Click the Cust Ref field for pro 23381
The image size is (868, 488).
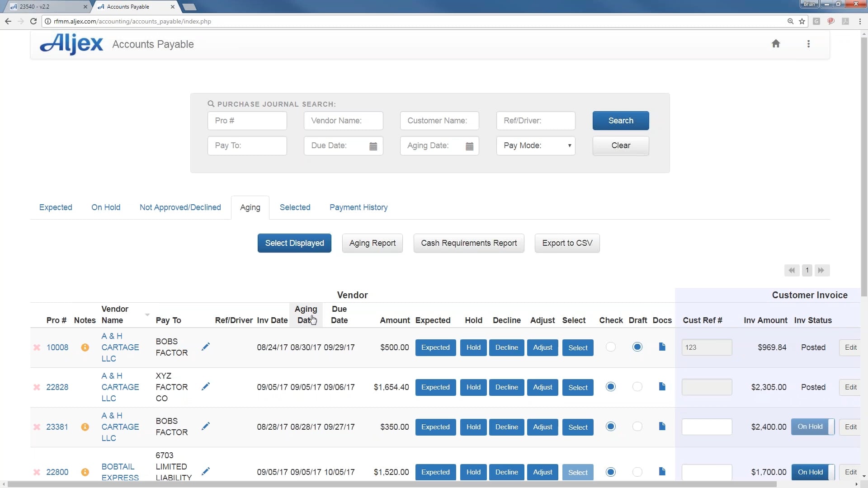[x=707, y=427]
